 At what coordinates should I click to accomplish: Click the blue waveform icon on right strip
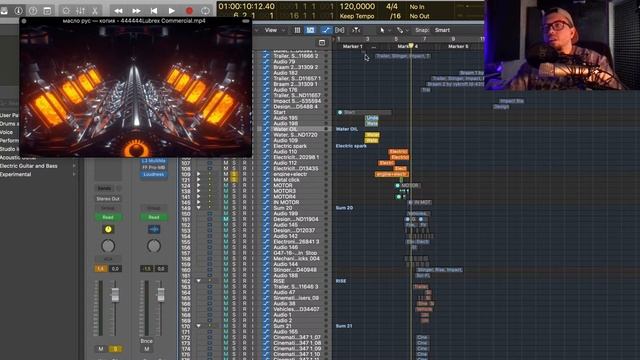[153, 229]
